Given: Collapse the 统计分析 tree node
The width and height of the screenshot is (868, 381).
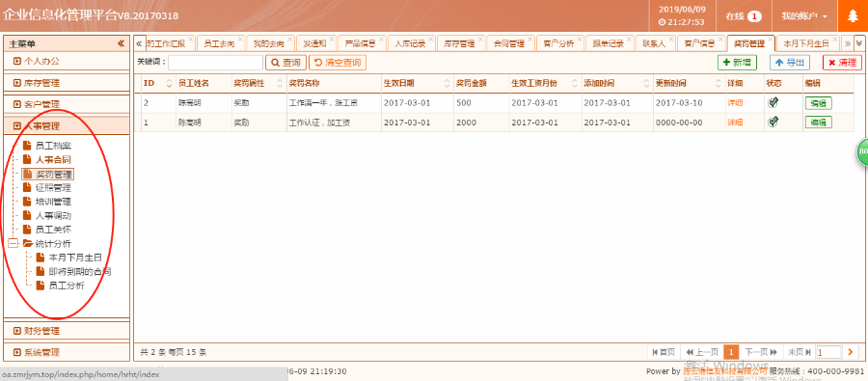Looking at the screenshot, I should 14,244.
